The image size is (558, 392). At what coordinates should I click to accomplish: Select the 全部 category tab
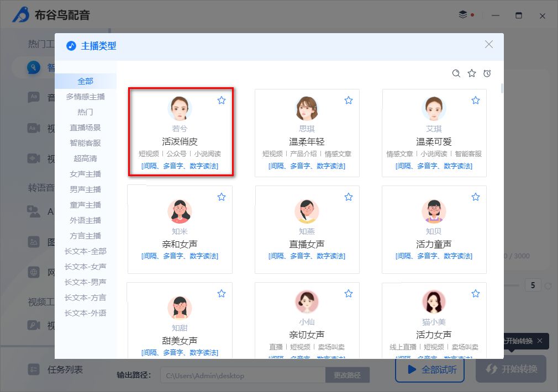coord(86,81)
